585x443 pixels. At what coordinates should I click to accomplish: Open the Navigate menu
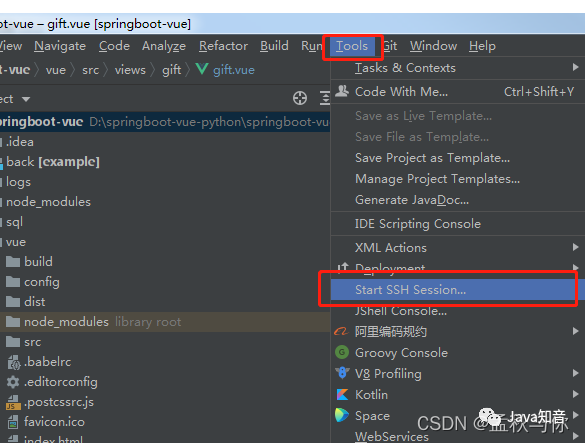[x=60, y=46]
